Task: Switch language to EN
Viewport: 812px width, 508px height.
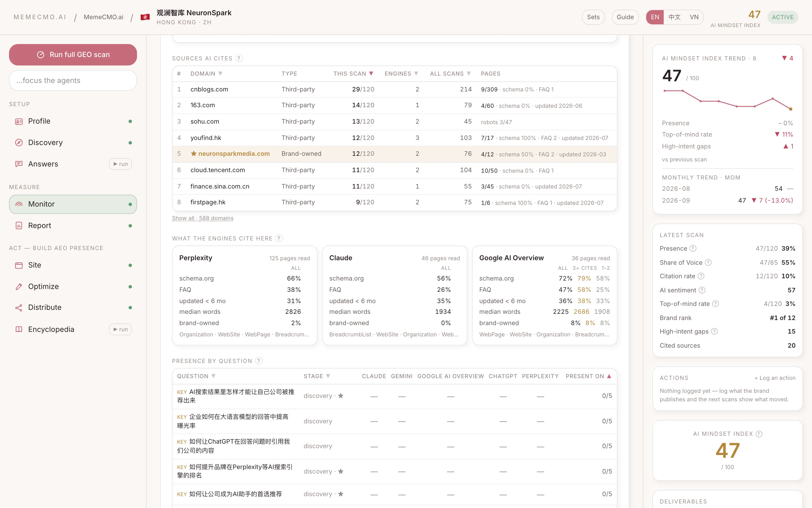Action: click(655, 17)
